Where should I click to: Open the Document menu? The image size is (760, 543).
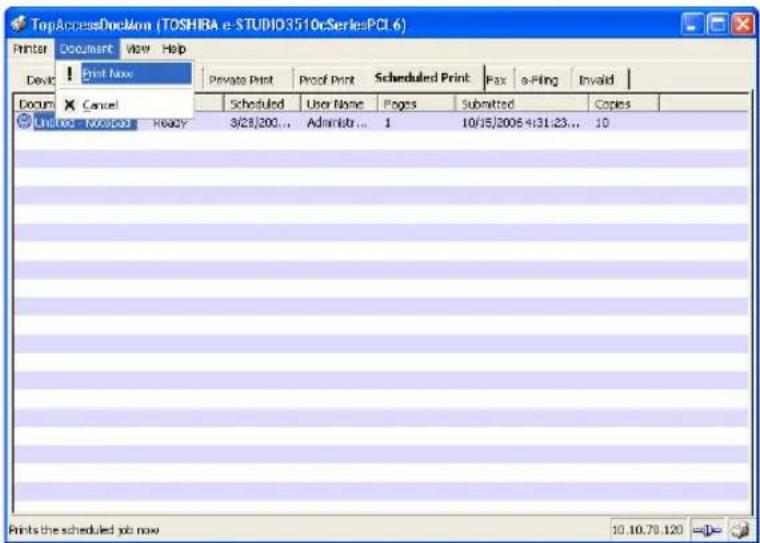pos(87,49)
